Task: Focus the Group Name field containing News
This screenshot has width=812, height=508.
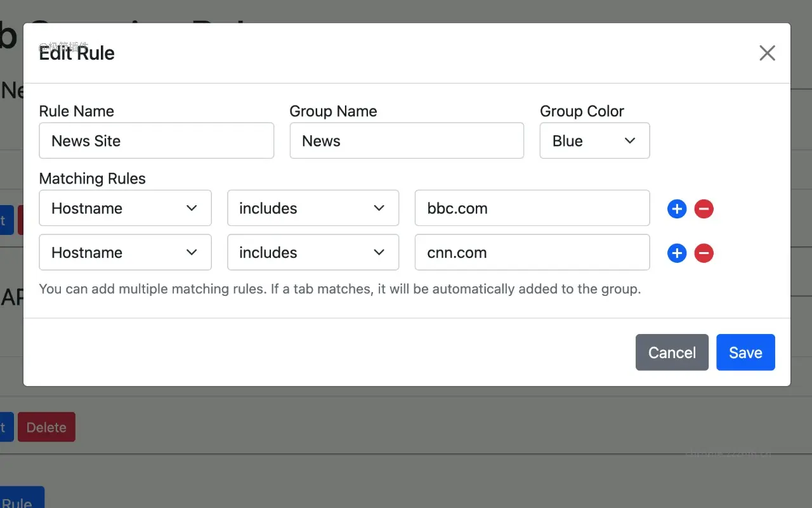Action: [407, 141]
